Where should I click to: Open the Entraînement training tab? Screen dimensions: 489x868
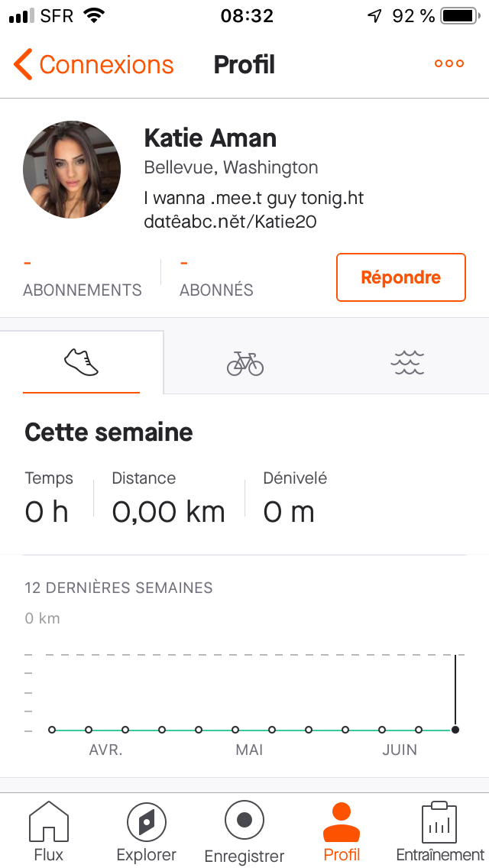pos(439,831)
